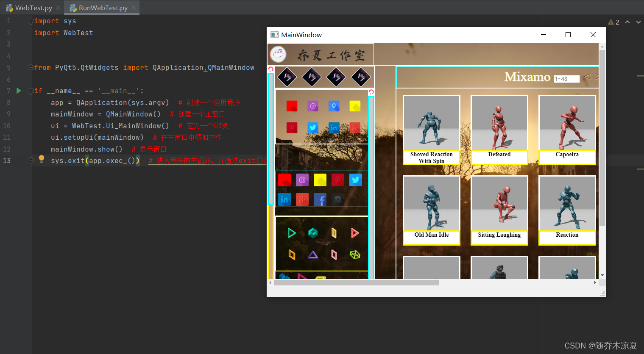The width and height of the screenshot is (644, 354).
Task: Click the teal play triangle icon
Action: click(x=292, y=232)
